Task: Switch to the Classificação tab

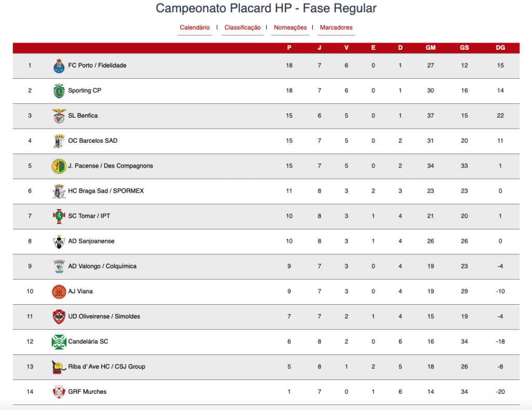Action: click(243, 28)
